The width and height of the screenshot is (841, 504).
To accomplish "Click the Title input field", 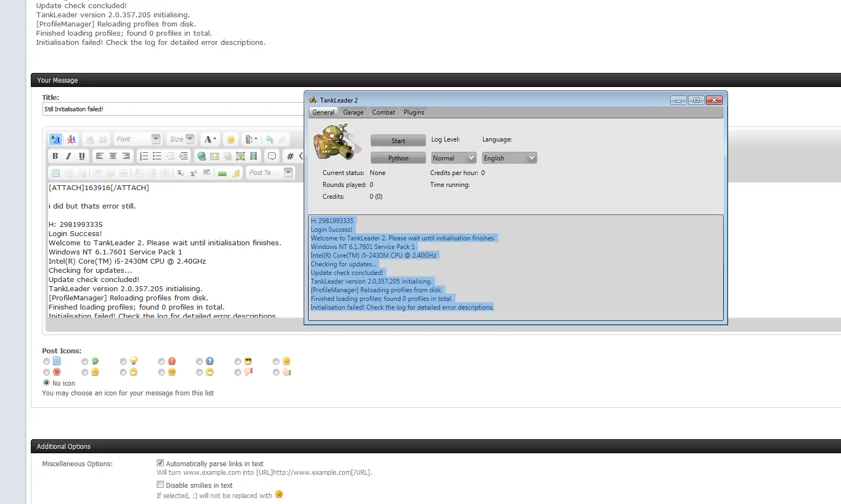I will click(173, 109).
